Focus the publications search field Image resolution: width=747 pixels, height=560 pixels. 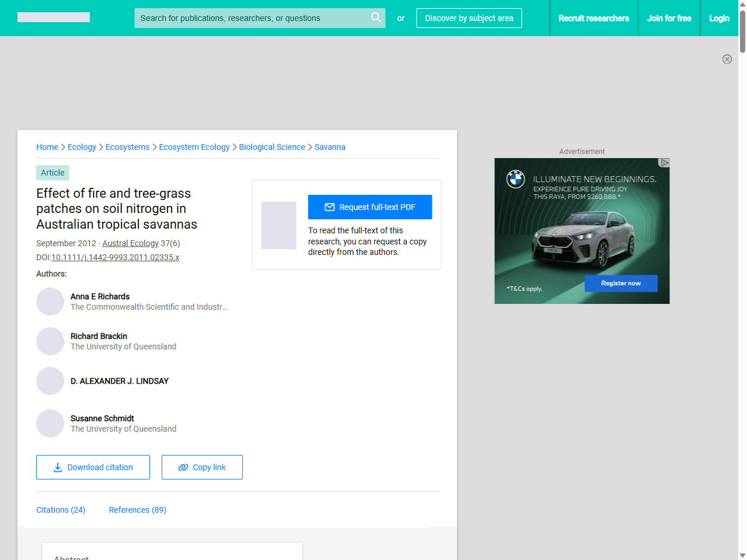(x=251, y=18)
